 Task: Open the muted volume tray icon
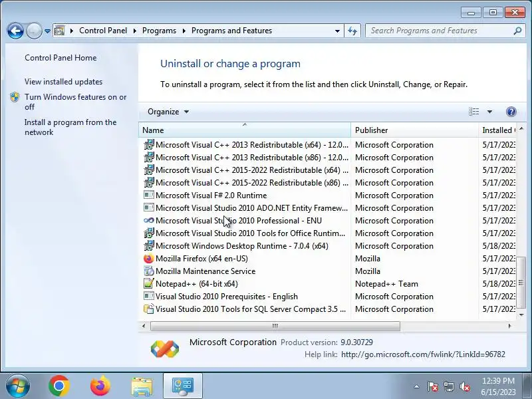[464, 386]
